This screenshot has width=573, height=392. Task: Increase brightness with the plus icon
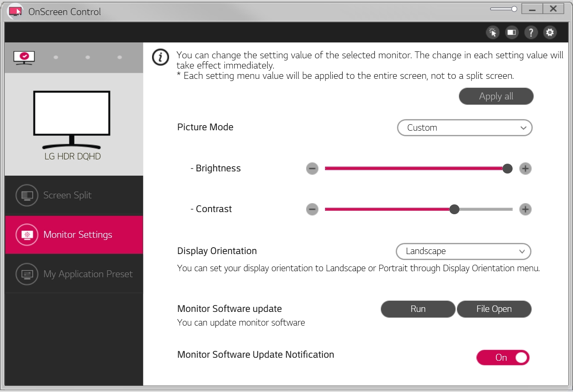pos(525,169)
